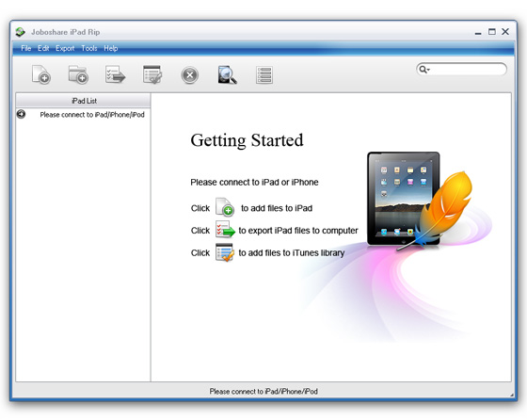The width and height of the screenshot is (527, 420).
Task: Open the Tools menu
Action: click(x=89, y=48)
